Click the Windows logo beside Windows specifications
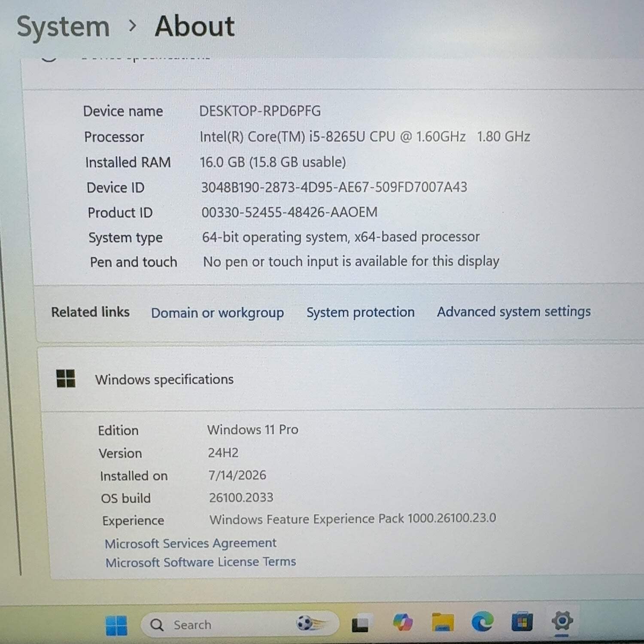Screen dimensions: 644x644 [x=66, y=379]
